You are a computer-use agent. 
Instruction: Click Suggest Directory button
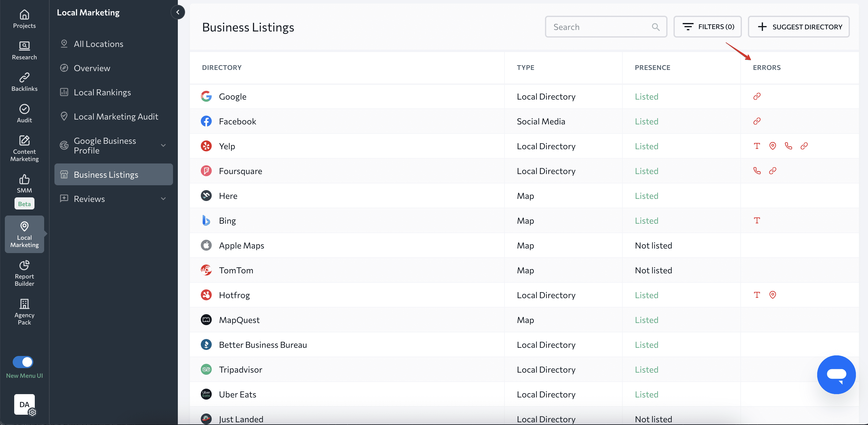(x=798, y=27)
